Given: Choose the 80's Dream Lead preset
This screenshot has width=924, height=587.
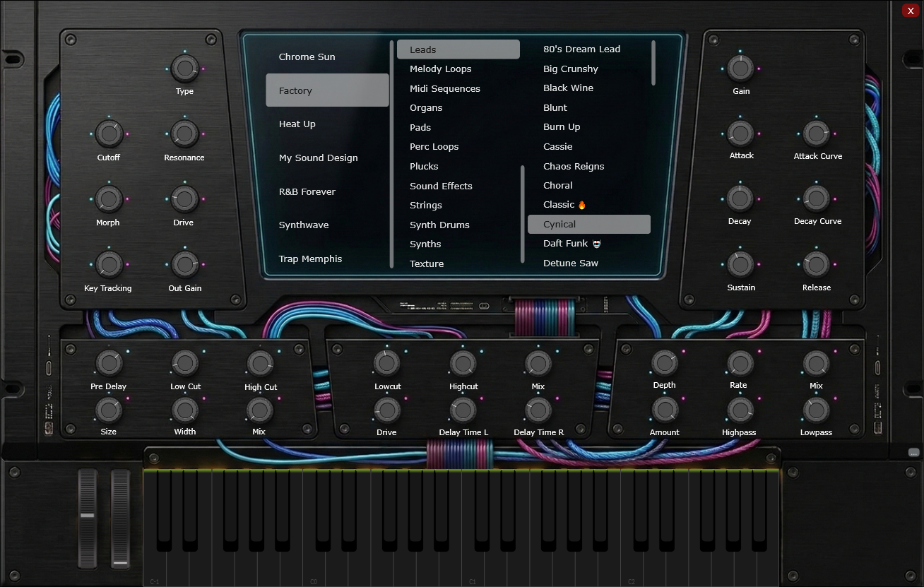Looking at the screenshot, I should click(581, 49).
